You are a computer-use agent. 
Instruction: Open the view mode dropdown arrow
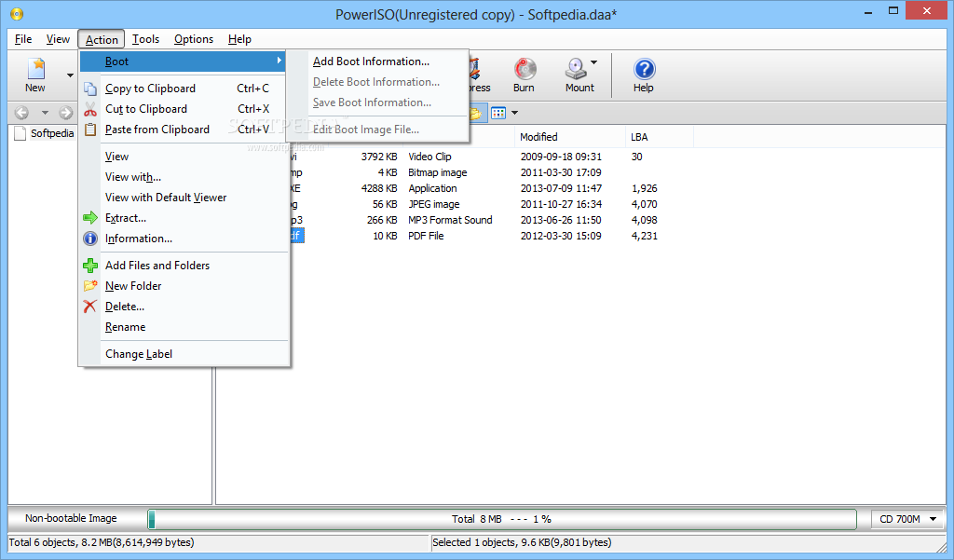click(x=514, y=113)
